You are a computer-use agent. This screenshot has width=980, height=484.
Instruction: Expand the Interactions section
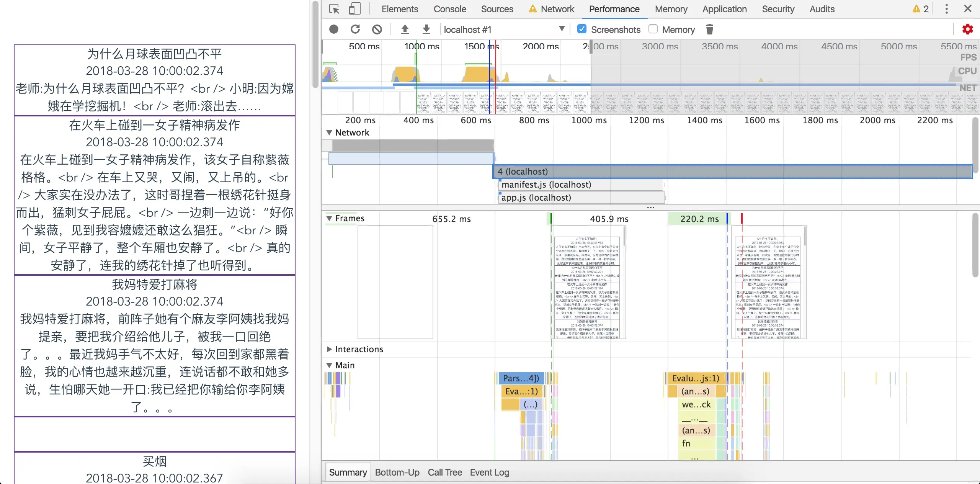point(329,349)
